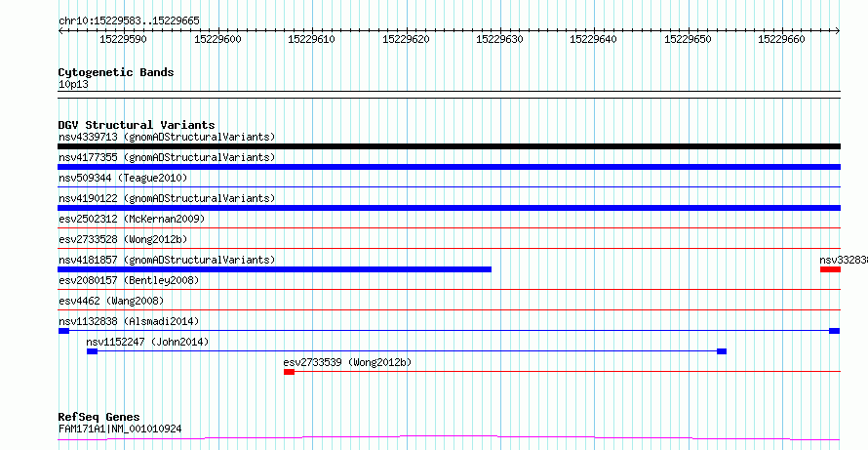Image resolution: width=868 pixels, height=450 pixels.
Task: Click the DGV Structural Variants track title
Action: click(x=137, y=125)
